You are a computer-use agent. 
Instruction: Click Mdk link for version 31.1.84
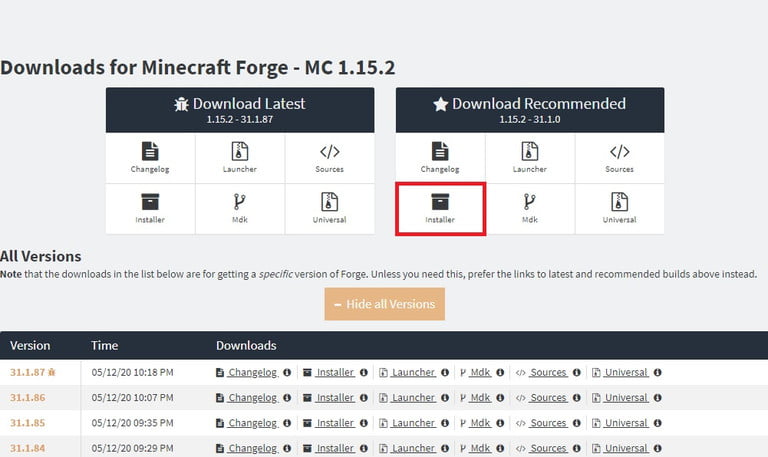pos(480,448)
